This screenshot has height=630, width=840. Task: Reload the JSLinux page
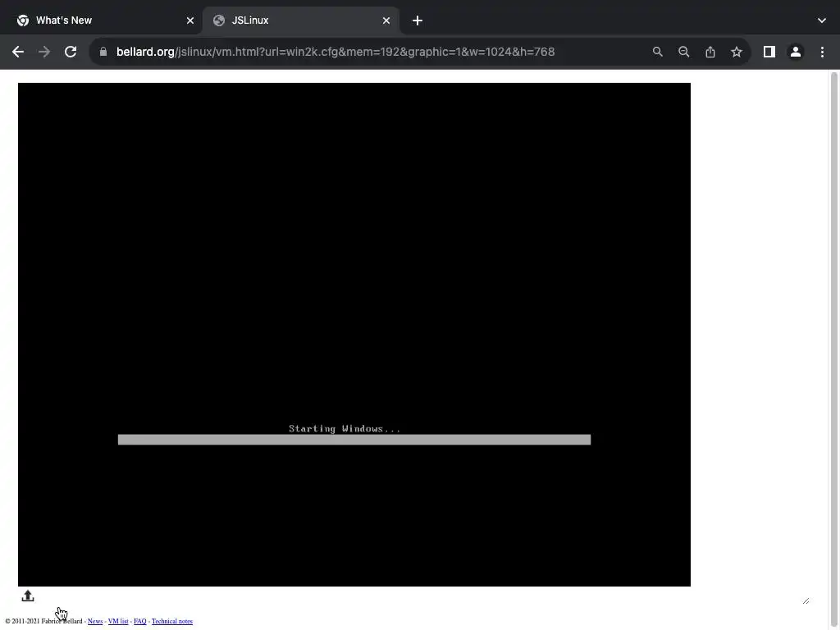(x=71, y=52)
